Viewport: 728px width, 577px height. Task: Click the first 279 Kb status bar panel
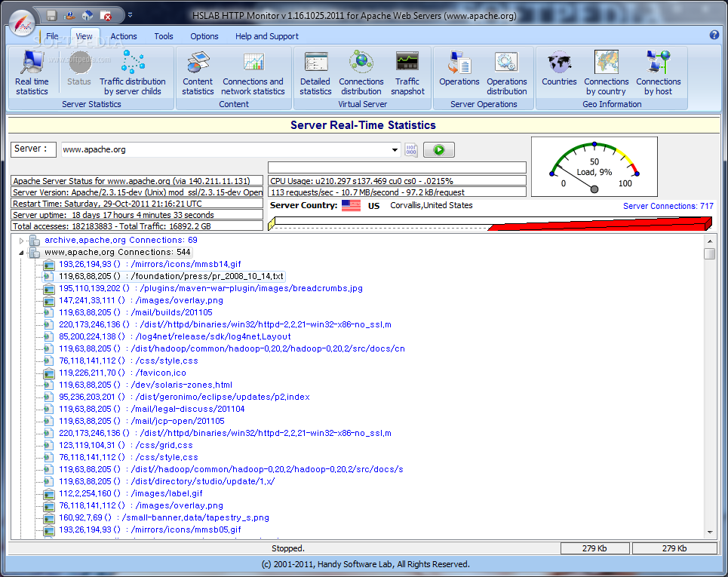594,548
